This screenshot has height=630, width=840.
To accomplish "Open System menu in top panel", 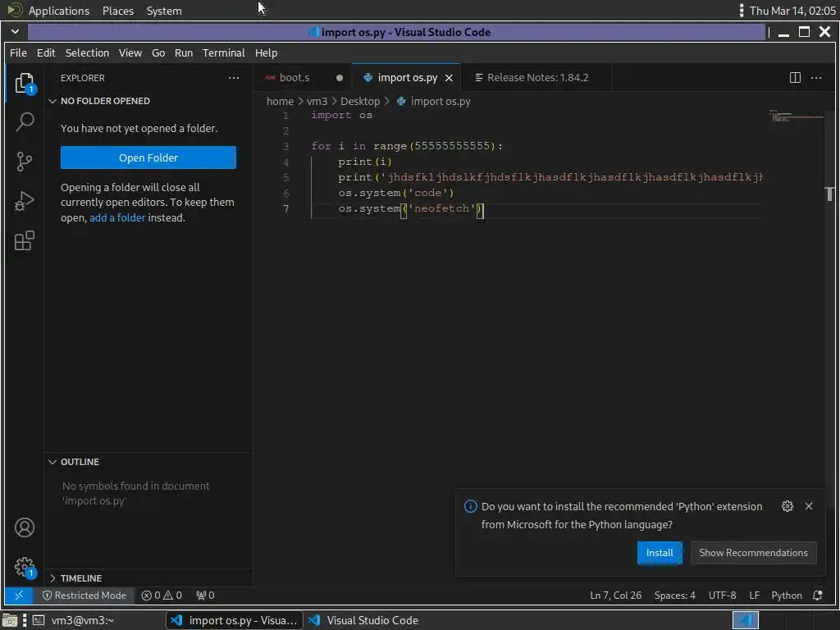I will tap(164, 11).
